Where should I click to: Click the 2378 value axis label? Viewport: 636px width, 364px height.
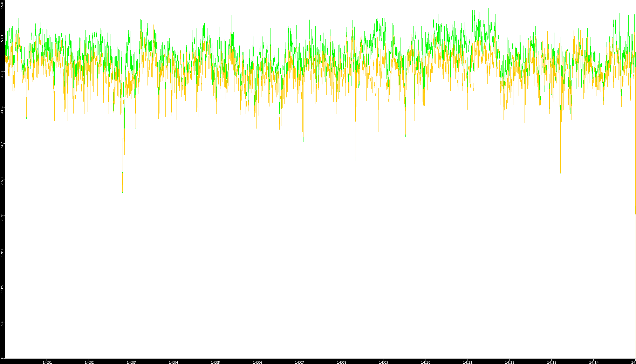point(2,217)
